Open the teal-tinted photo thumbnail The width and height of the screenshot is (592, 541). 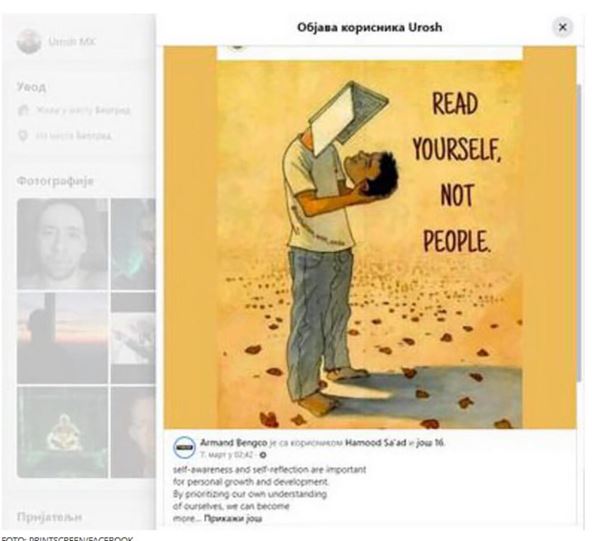pos(133,244)
